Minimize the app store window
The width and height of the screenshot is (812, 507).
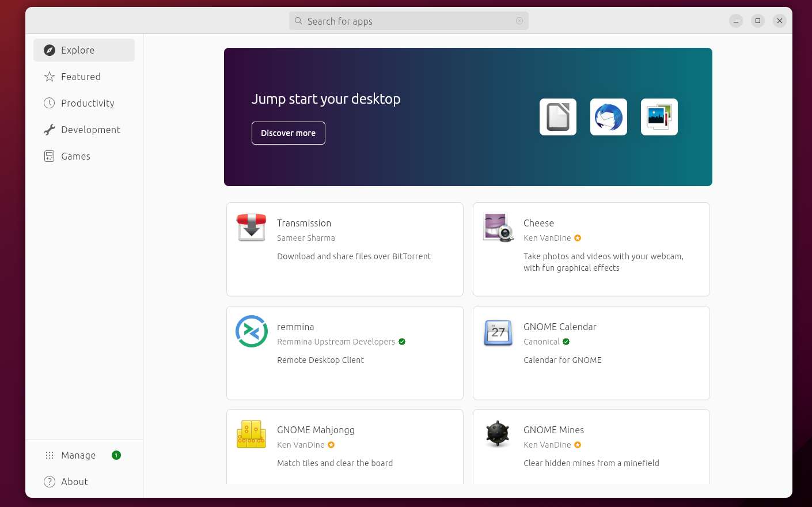coord(736,21)
